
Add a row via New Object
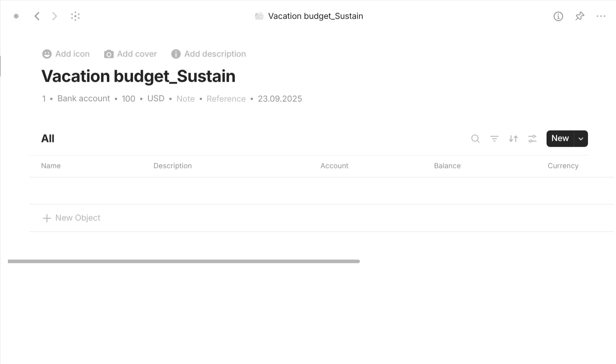point(71,218)
